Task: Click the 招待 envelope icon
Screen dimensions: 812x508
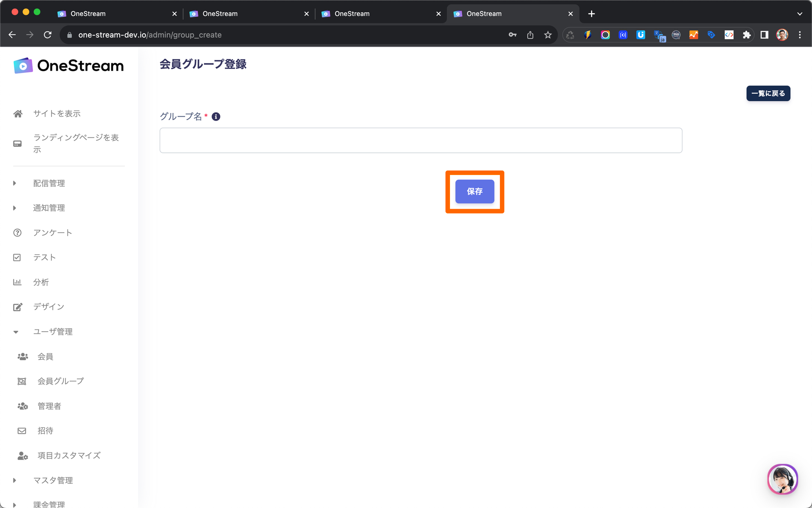Action: point(22,431)
